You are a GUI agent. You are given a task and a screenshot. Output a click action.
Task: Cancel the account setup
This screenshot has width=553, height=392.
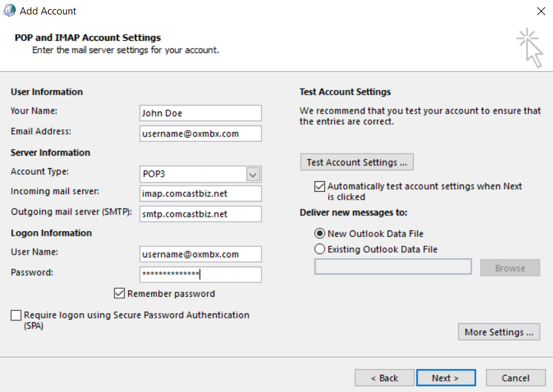pyautogui.click(x=516, y=378)
